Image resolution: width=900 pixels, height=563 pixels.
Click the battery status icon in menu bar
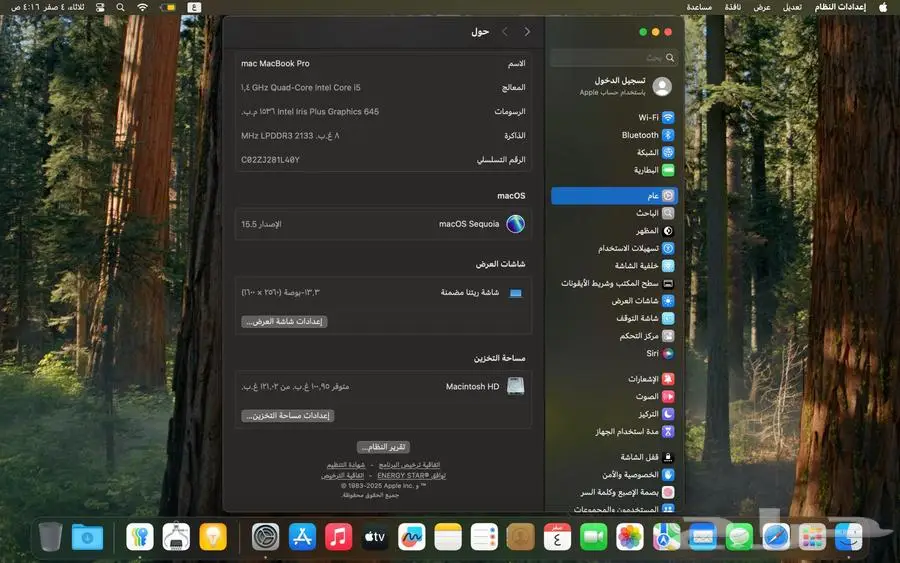[168, 7]
